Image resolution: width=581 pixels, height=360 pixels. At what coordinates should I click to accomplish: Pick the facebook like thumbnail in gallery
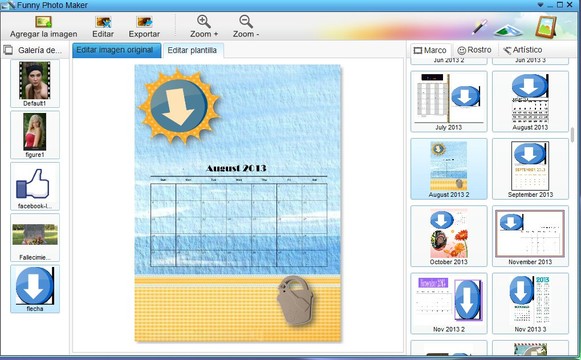pyautogui.click(x=35, y=186)
